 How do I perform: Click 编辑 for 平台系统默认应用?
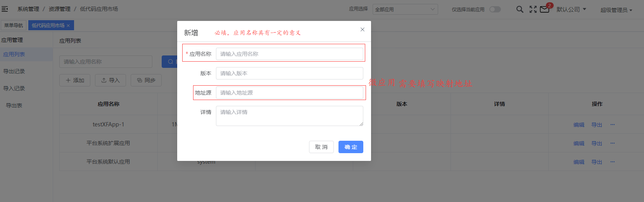[x=579, y=162]
